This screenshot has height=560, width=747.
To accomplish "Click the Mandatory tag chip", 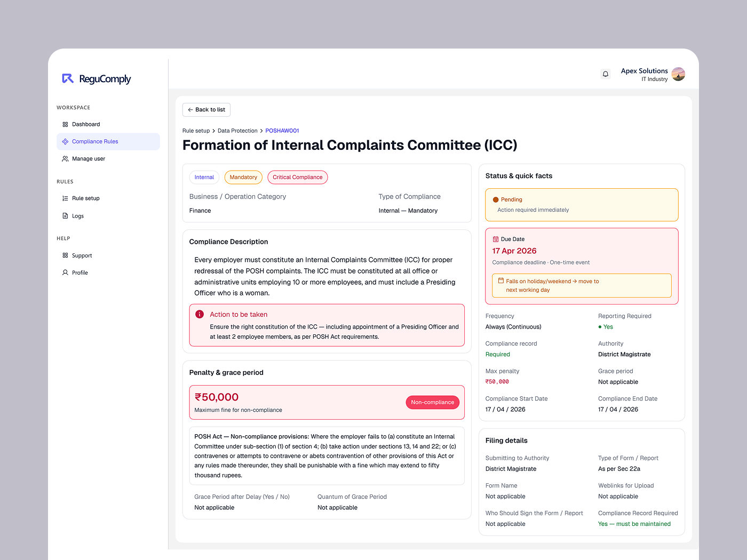I will click(x=243, y=177).
